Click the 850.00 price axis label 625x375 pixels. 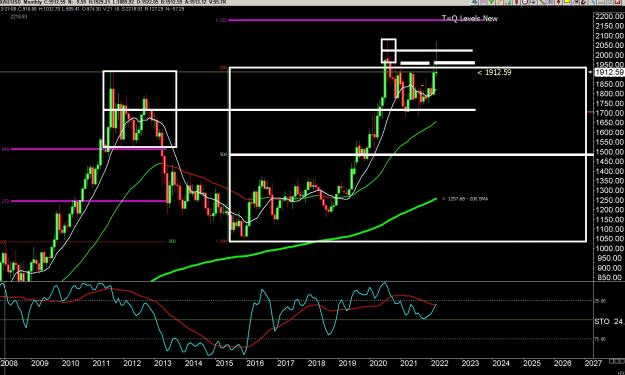(x=609, y=277)
